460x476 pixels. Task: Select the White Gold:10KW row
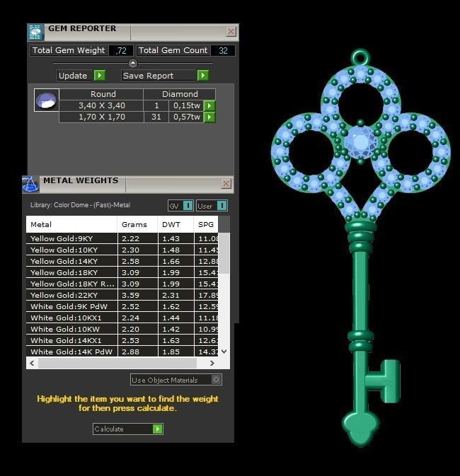pos(122,329)
